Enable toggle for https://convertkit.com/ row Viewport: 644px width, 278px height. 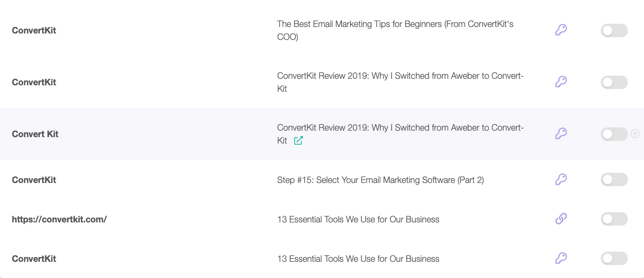[x=614, y=219]
